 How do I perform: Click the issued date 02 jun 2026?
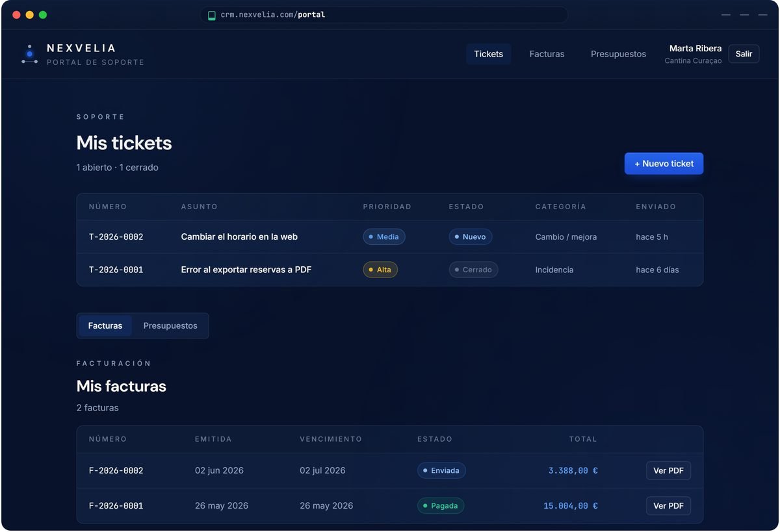pyautogui.click(x=219, y=470)
